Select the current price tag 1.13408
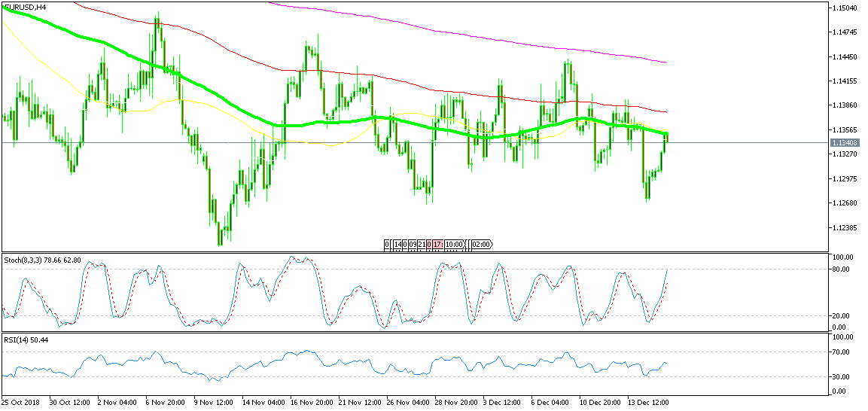868x411 pixels. [x=843, y=143]
